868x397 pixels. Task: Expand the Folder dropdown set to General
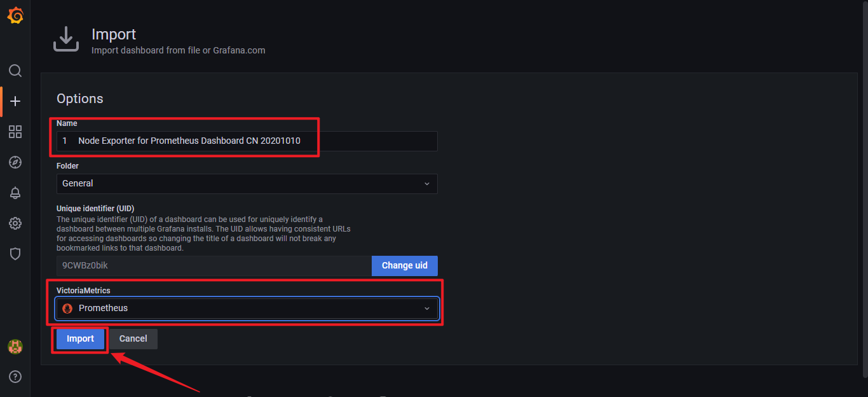247,183
